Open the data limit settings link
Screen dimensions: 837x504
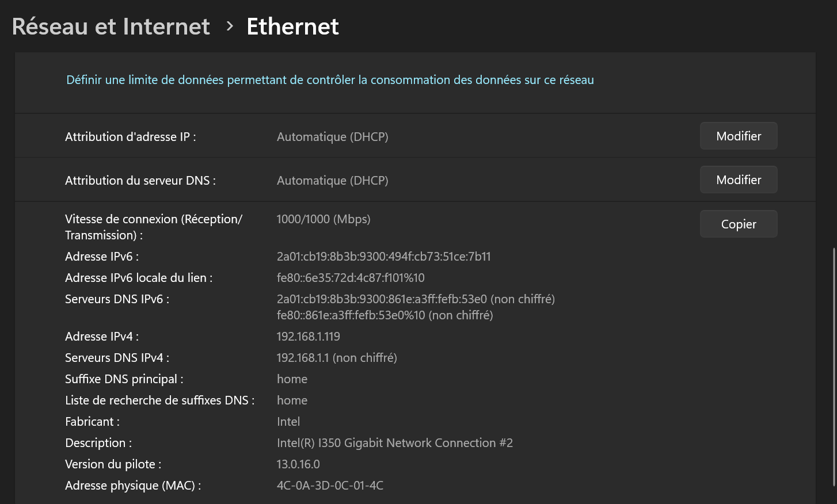pos(330,80)
